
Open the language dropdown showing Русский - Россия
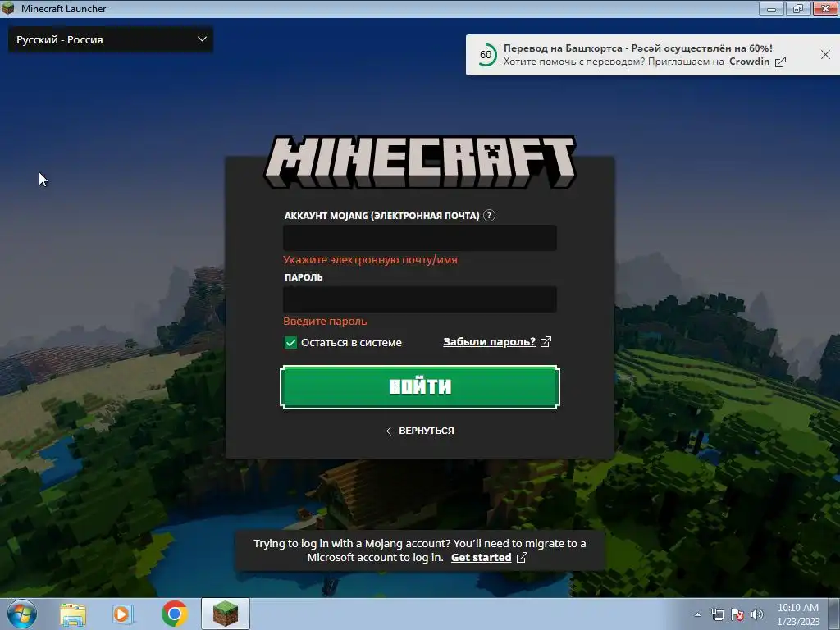coord(111,39)
